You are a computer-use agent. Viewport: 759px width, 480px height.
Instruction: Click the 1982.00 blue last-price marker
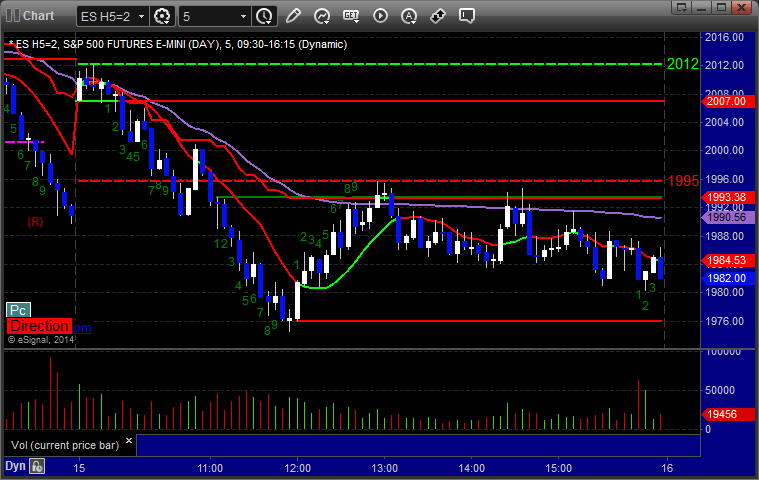(728, 278)
